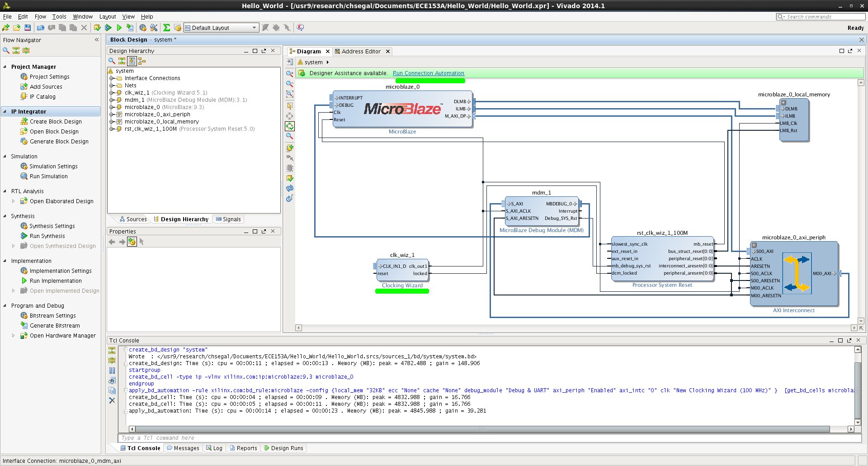Open the Messages tab
This screenshot has height=466, width=868.
click(183, 448)
